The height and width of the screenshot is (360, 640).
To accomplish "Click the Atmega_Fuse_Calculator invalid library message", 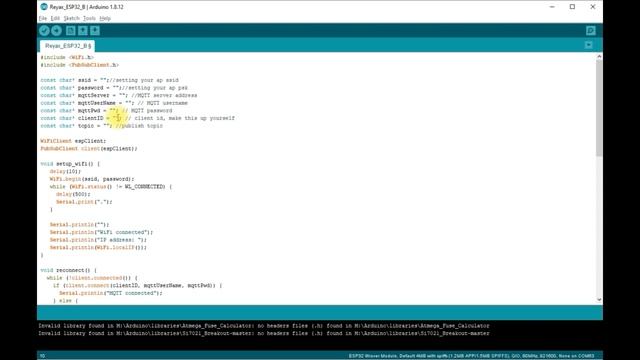I will click(264, 326).
